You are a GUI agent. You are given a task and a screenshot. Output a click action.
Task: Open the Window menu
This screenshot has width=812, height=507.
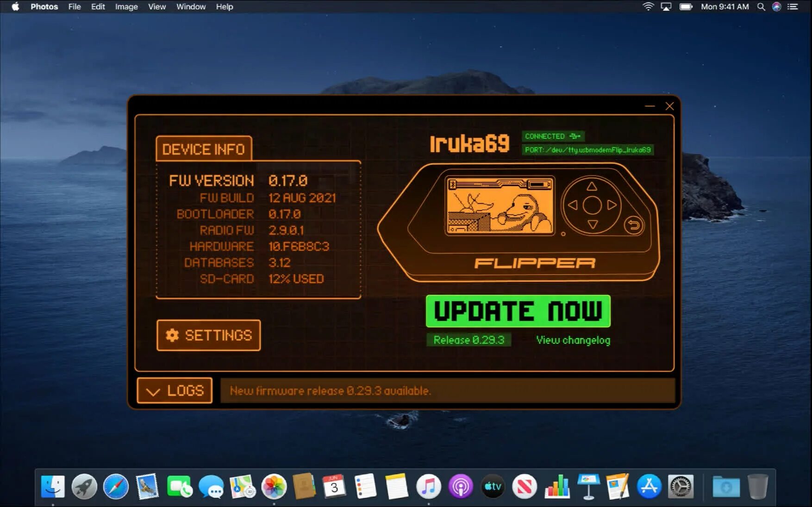[191, 6]
